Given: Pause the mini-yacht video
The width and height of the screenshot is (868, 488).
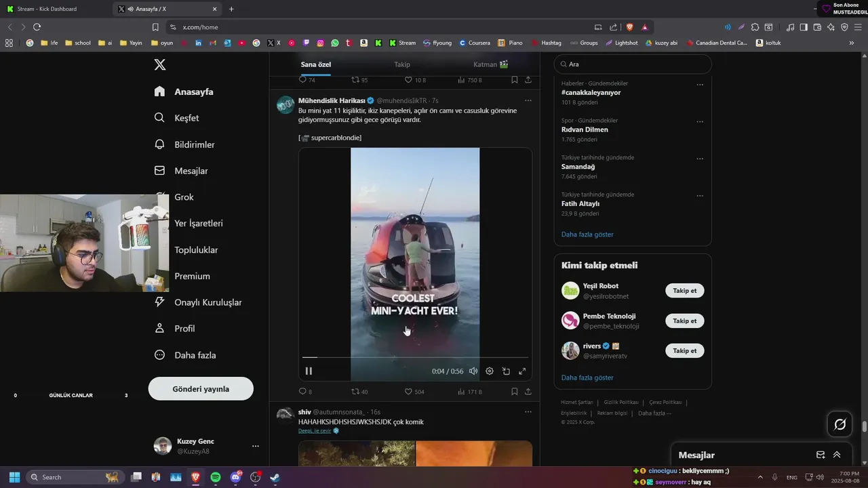Looking at the screenshot, I should [309, 371].
